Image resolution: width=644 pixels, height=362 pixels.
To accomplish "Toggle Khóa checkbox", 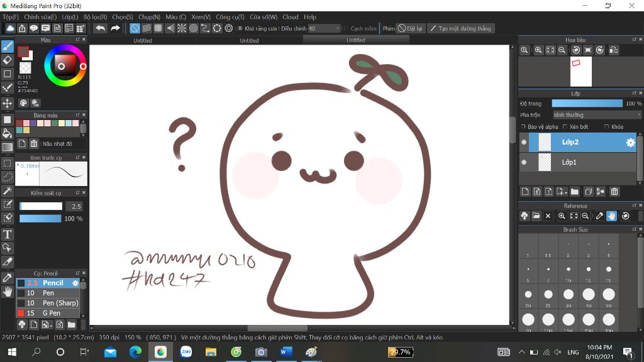I will (607, 127).
